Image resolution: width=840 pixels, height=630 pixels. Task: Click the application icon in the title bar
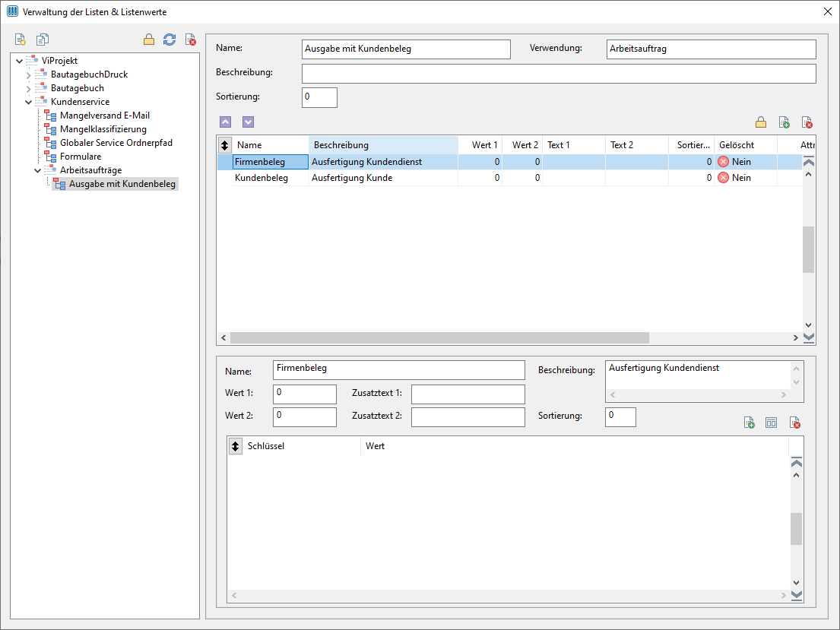pos(12,11)
